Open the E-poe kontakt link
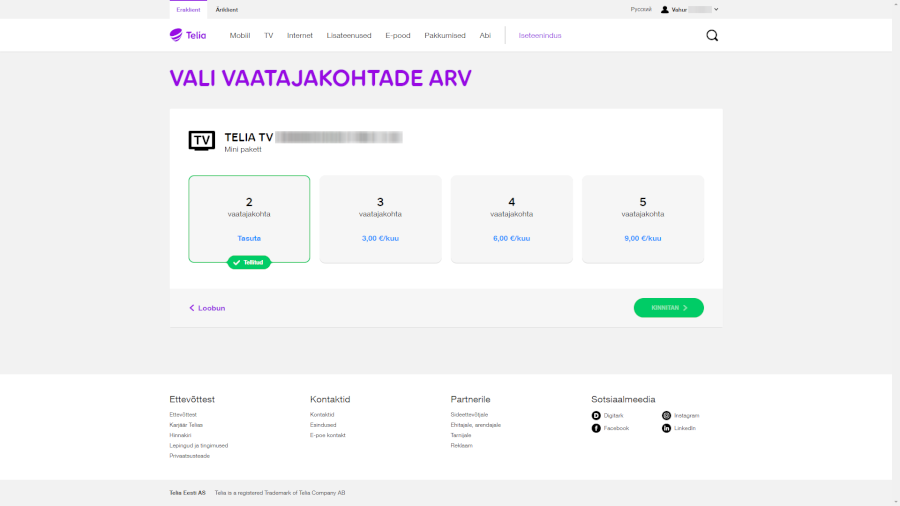Screen dimensions: 900x506 point(328,435)
